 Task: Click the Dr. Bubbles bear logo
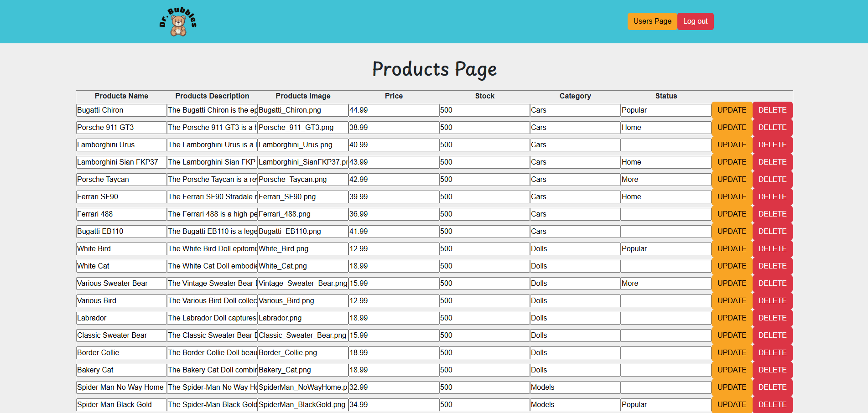pos(178,21)
